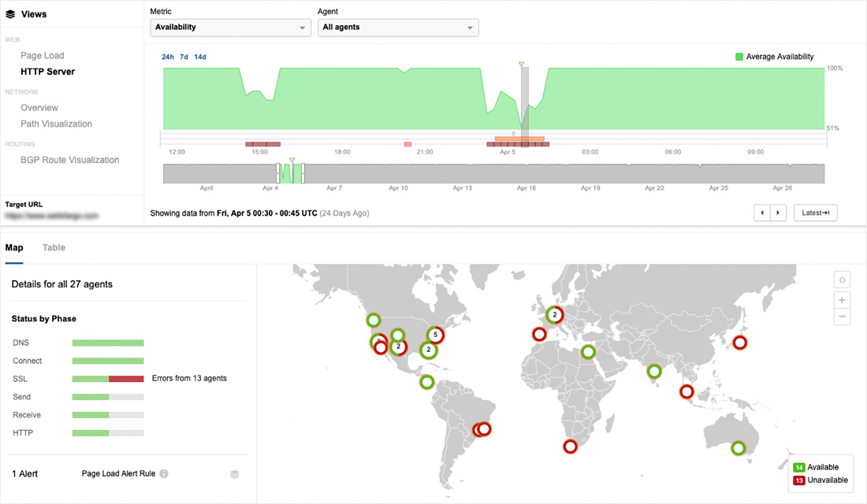Click the agent cluster labeled 5
The image size is (867, 504).
point(435,335)
